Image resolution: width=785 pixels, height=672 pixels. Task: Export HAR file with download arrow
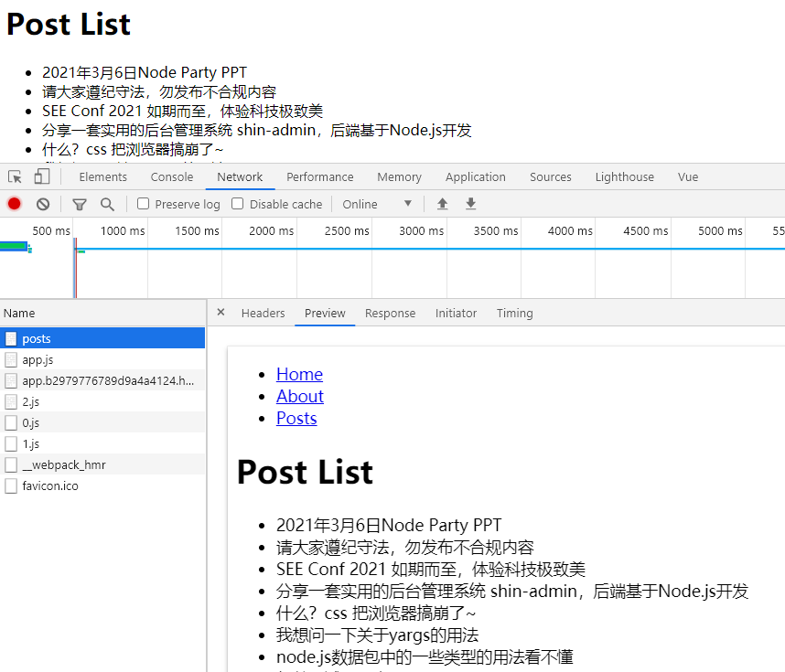(x=470, y=204)
